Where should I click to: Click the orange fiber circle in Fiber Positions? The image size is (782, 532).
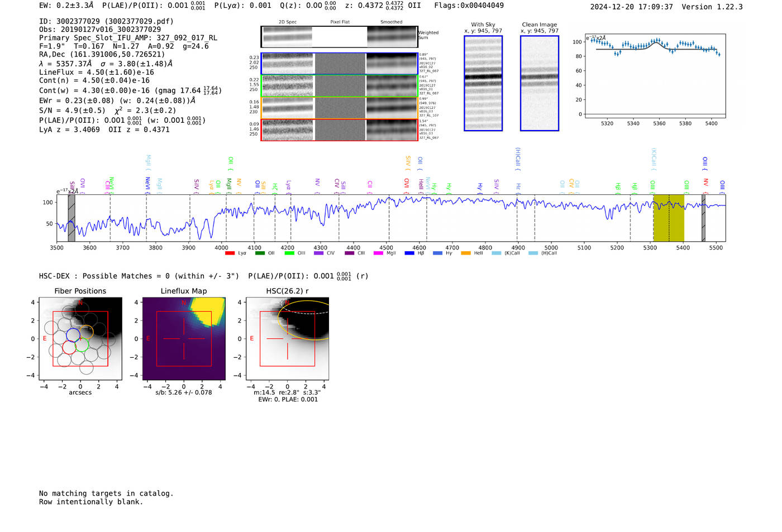point(86,332)
